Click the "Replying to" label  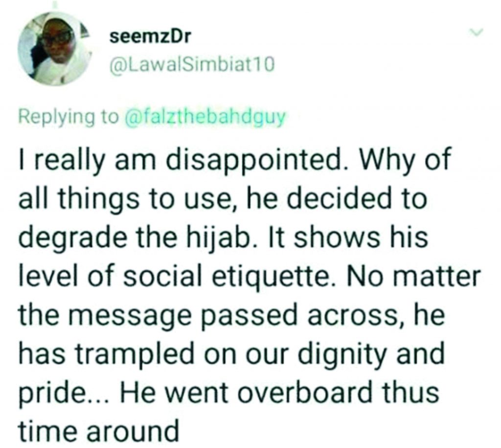pyautogui.click(x=67, y=118)
